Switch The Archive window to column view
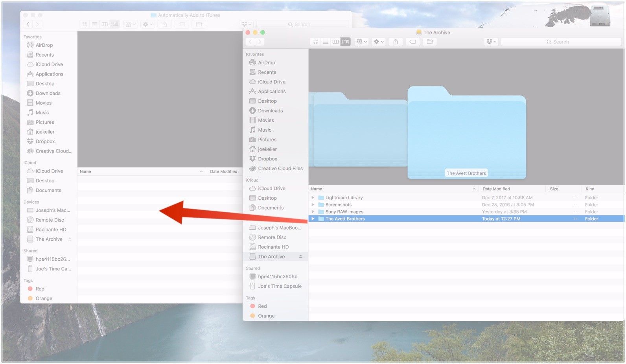 coord(335,42)
